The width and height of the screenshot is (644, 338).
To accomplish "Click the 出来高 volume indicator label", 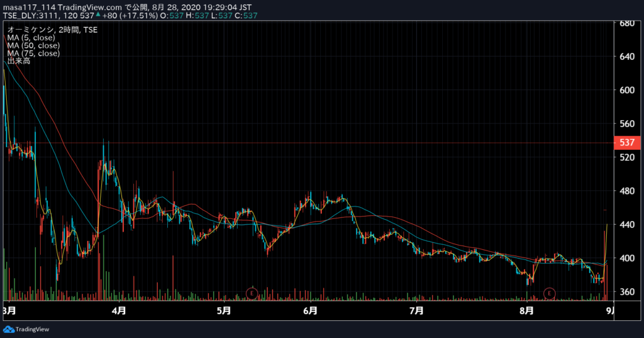I will [18, 61].
